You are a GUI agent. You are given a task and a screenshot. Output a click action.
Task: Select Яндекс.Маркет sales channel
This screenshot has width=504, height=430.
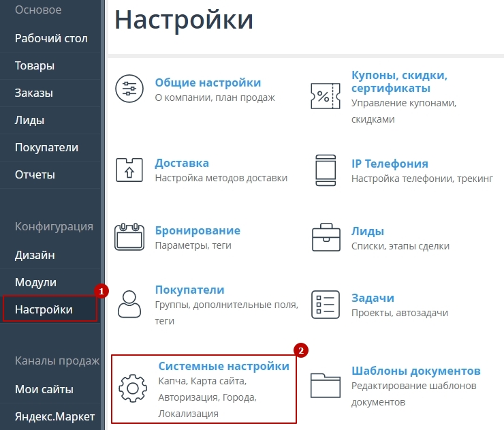(54, 416)
